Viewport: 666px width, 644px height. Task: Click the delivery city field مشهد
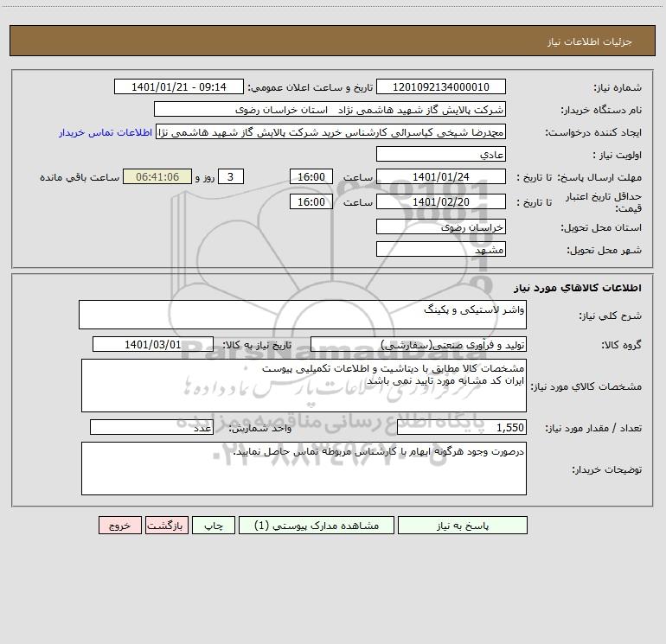click(x=441, y=249)
